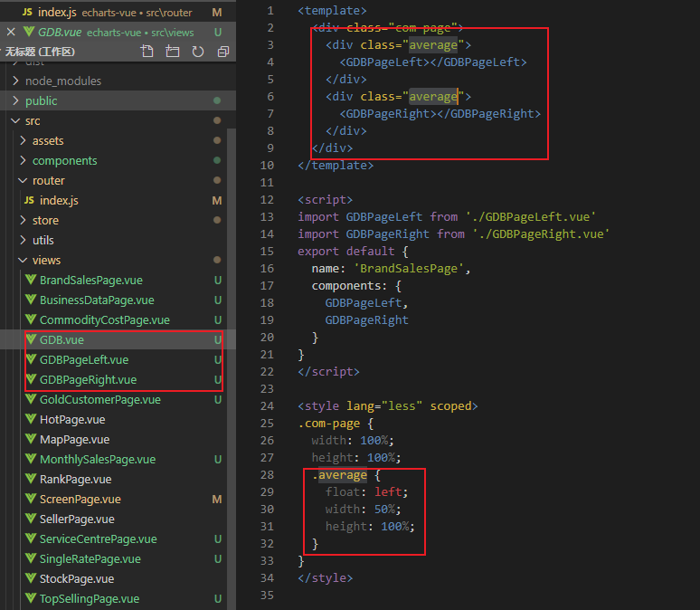Image resolution: width=700 pixels, height=610 pixels.
Task: Click the Vue icon beside MapPage.vue
Action: tap(31, 439)
